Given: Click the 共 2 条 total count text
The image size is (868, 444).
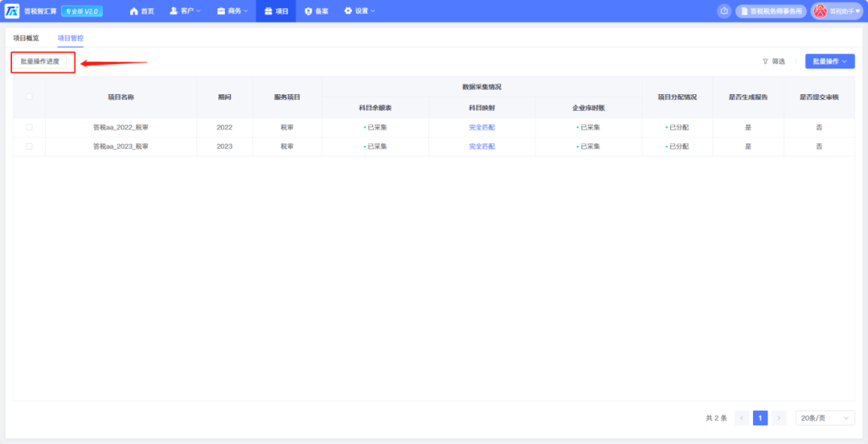Looking at the screenshot, I should [716, 418].
